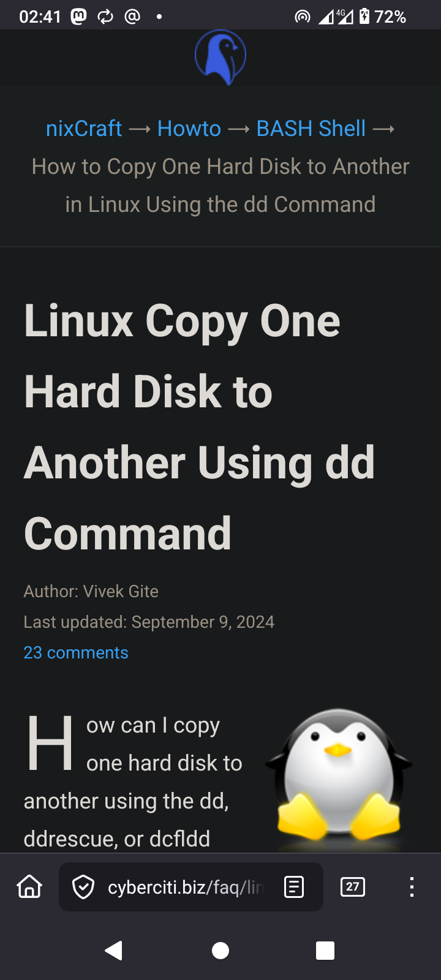The height and width of the screenshot is (980, 441).
Task: Tap the cyberciti.biz address bar URL
Action: (x=185, y=887)
